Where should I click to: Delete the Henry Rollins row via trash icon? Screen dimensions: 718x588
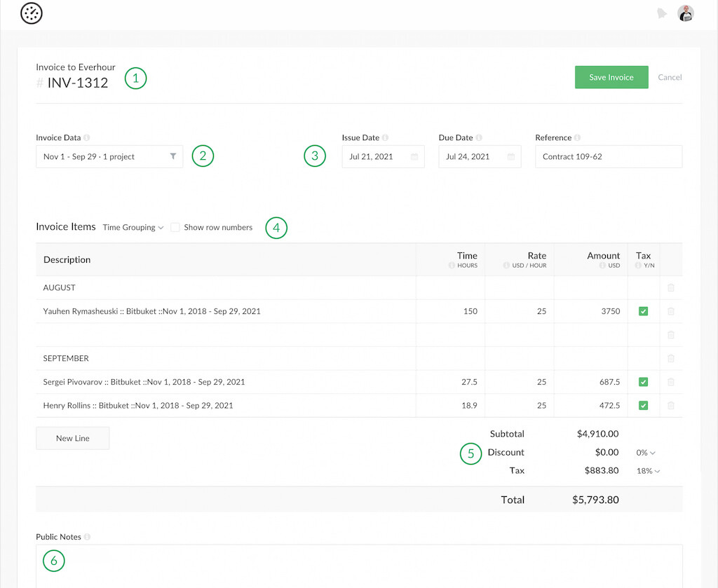point(671,406)
